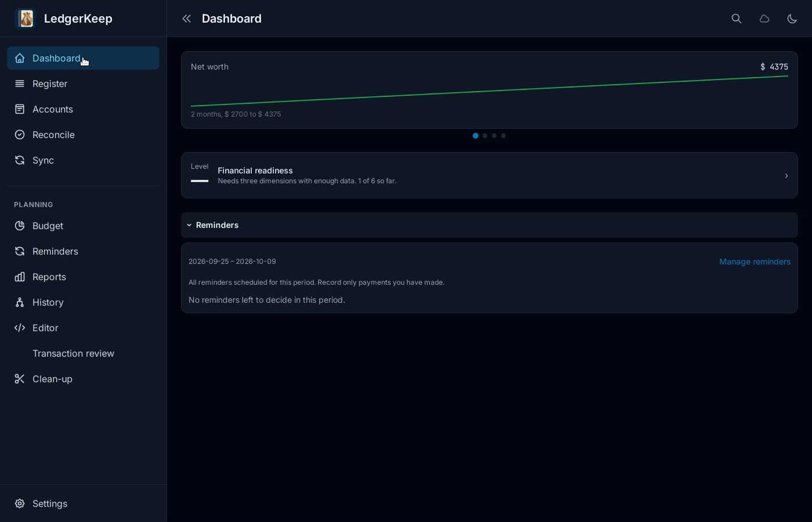Select the fourth carousel dot

tap(503, 136)
